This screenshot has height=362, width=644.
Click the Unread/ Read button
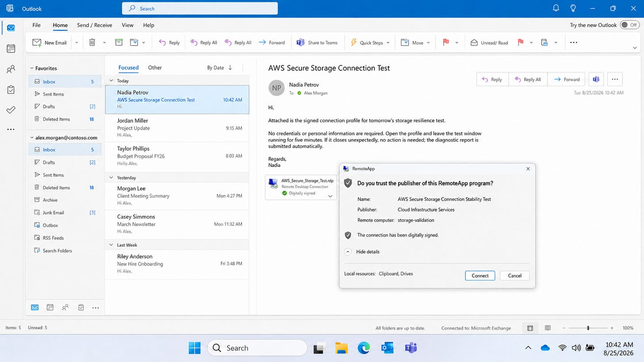[489, 42]
